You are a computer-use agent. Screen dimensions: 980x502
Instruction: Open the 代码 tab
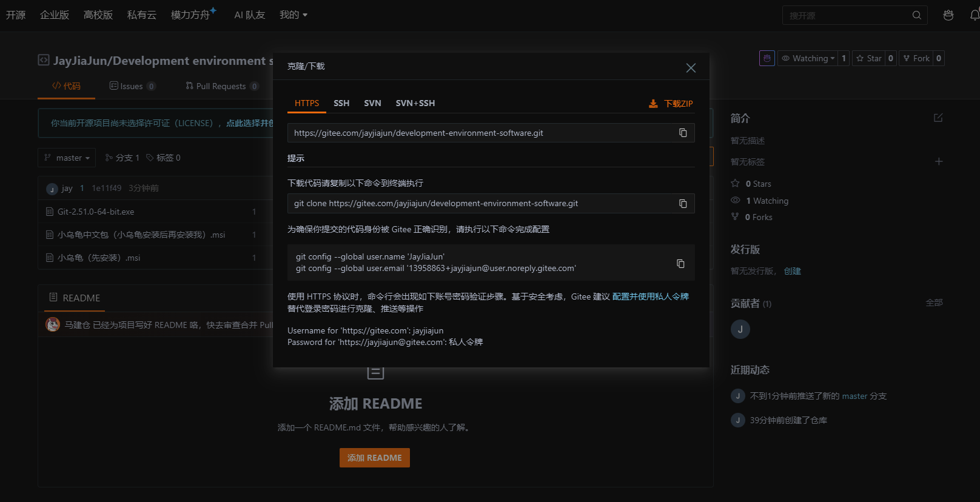[66, 86]
